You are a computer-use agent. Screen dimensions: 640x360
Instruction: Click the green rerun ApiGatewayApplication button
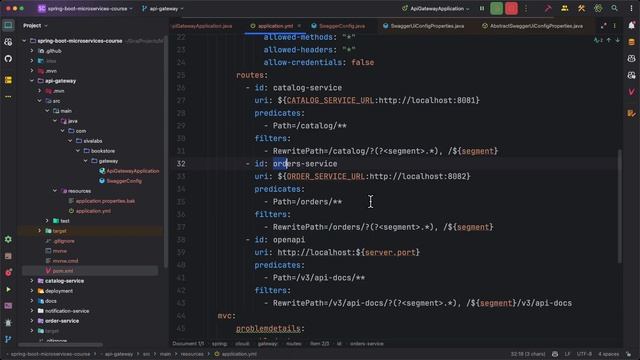pyautogui.click(x=496, y=9)
